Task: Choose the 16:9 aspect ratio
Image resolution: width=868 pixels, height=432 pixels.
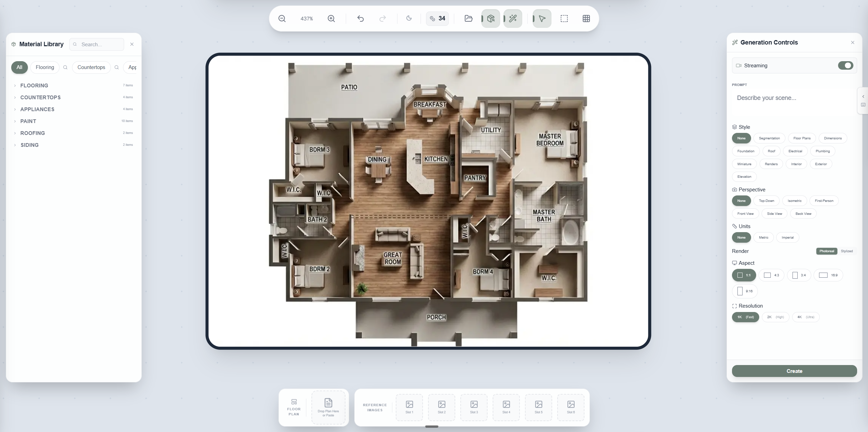Action: pyautogui.click(x=828, y=275)
